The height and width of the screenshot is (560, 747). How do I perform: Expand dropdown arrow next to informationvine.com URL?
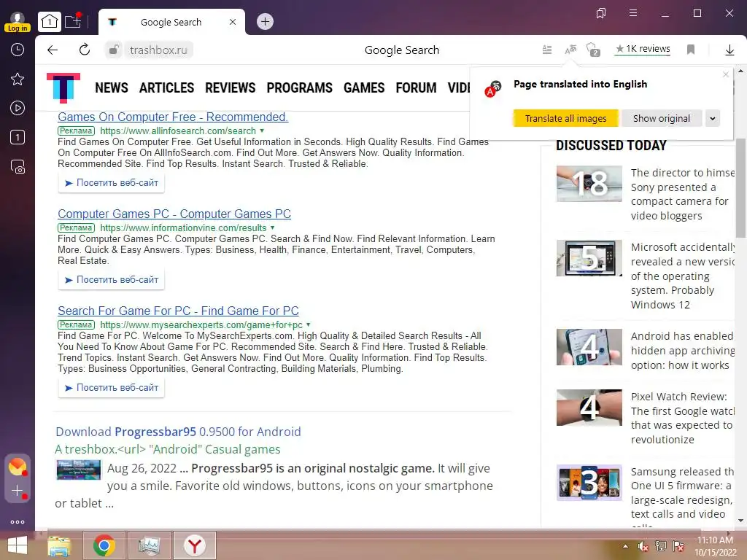click(273, 227)
